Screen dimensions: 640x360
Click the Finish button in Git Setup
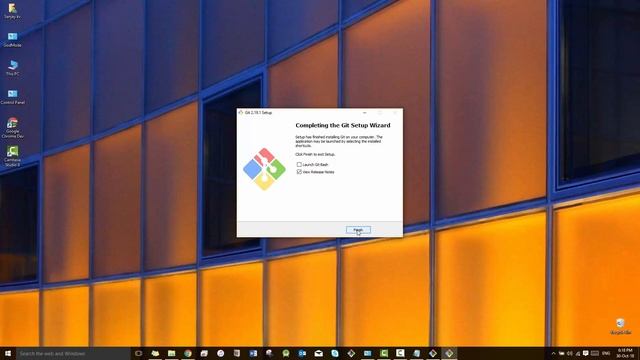358,230
